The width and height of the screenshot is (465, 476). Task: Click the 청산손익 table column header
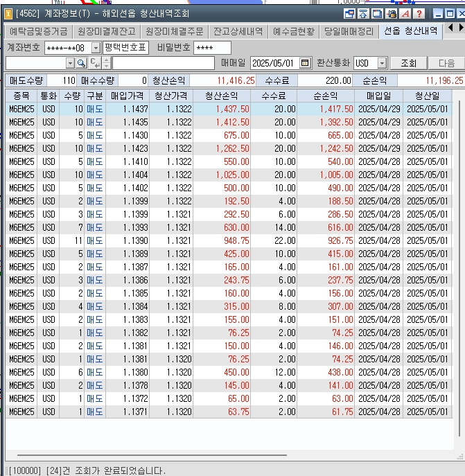222,96
